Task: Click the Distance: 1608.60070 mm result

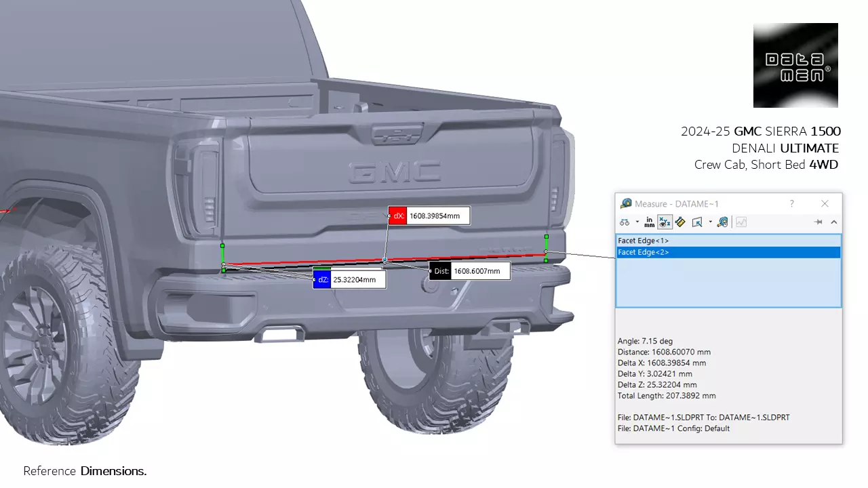Action: pyautogui.click(x=664, y=352)
